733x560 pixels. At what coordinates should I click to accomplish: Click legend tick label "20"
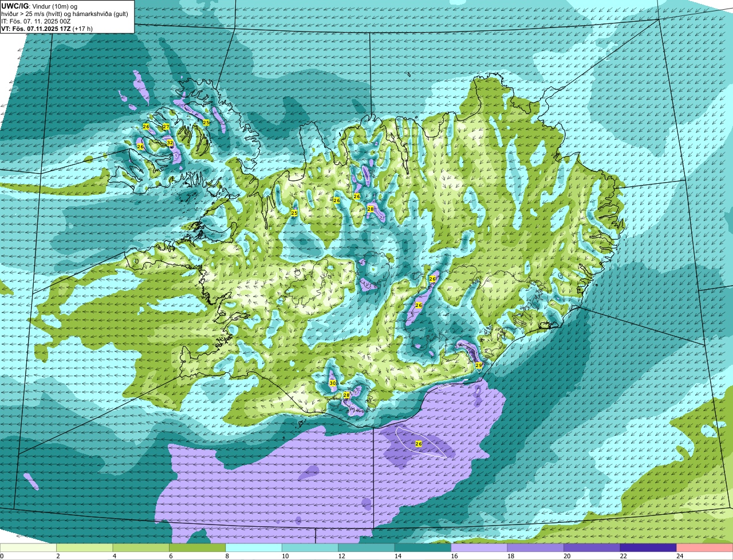[567, 556]
